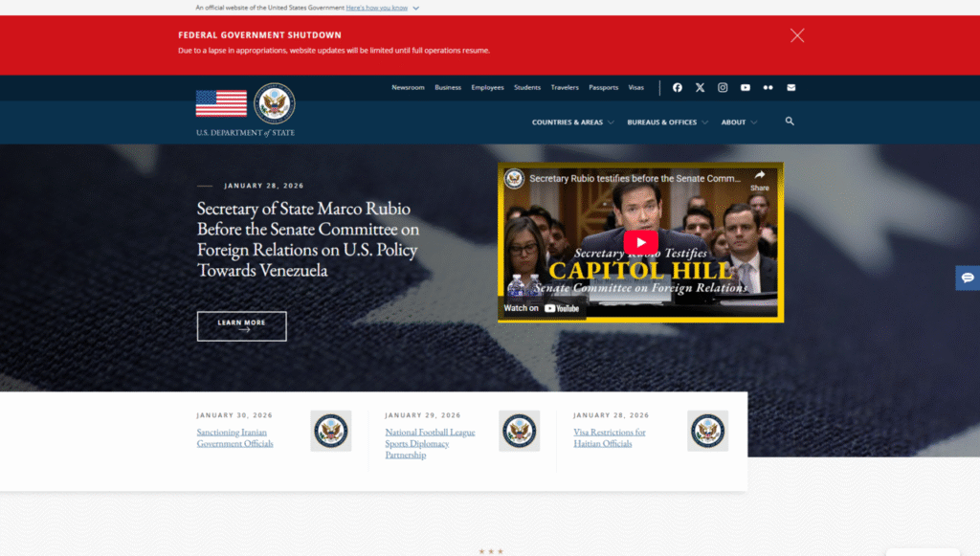Click the X (Twitter) social icon
This screenshot has width=980, height=556.
point(700,87)
